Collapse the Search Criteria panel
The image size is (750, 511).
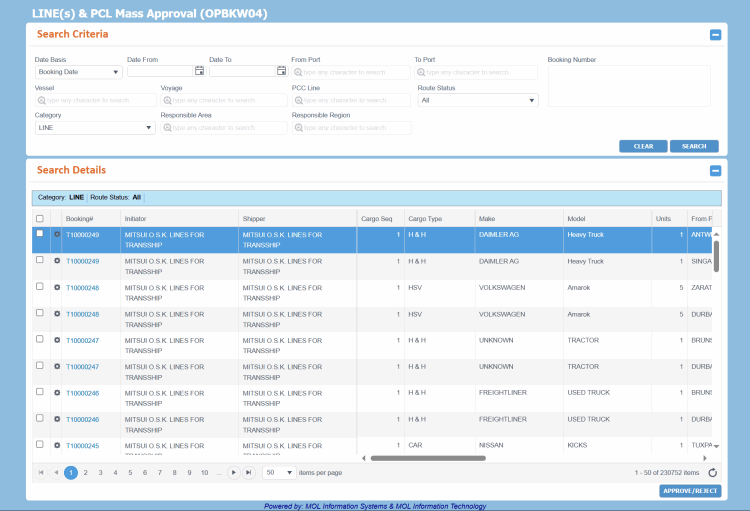715,35
